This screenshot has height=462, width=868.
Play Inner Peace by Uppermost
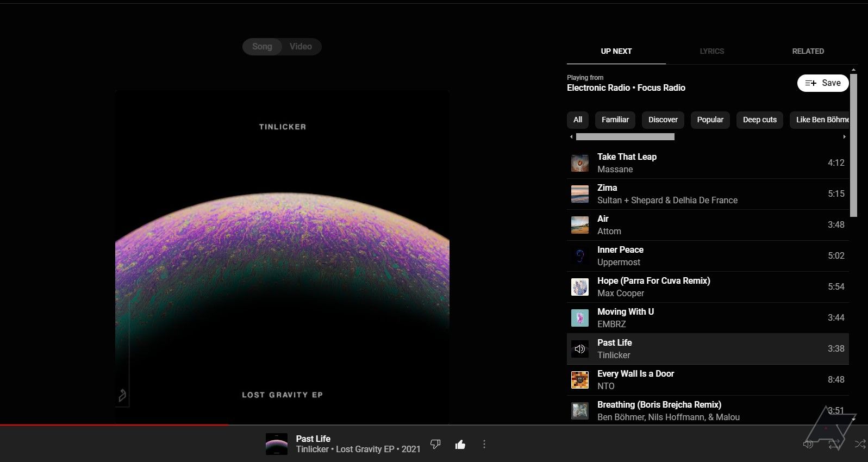pos(708,256)
